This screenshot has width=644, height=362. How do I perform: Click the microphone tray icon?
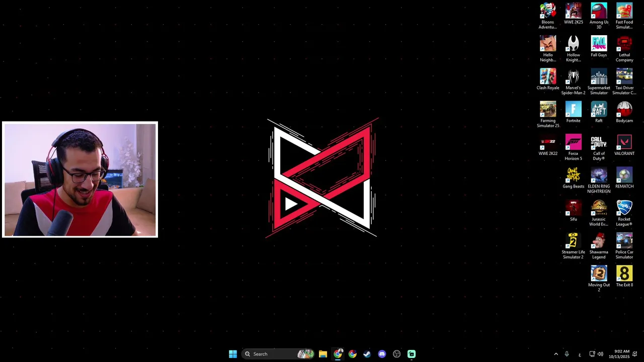(x=567, y=354)
